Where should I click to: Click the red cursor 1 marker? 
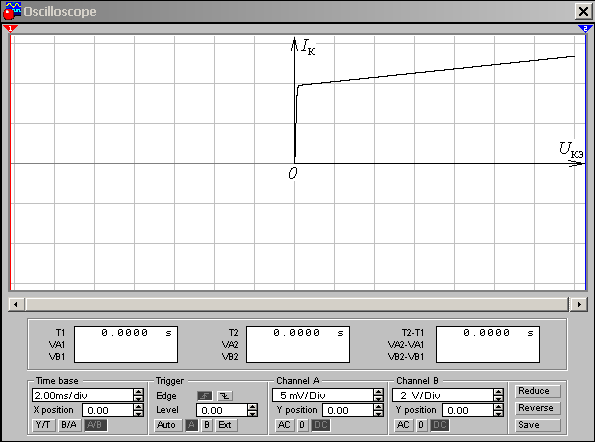pyautogui.click(x=10, y=29)
